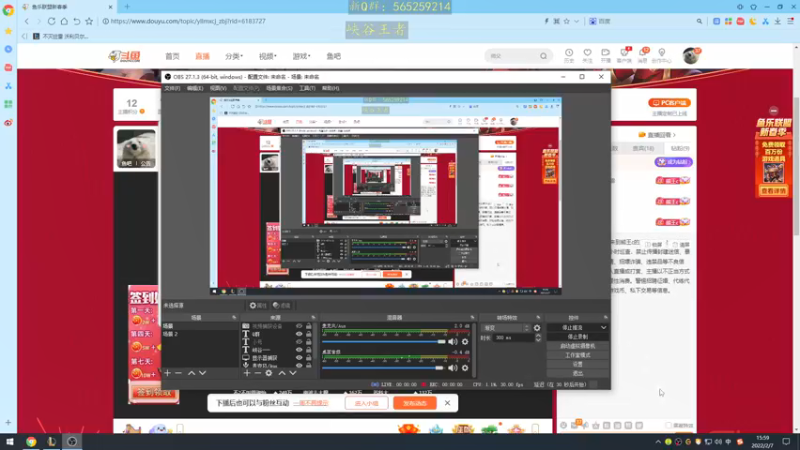Click the browser address bar URL
The image size is (800, 450).
pyautogui.click(x=188, y=21)
